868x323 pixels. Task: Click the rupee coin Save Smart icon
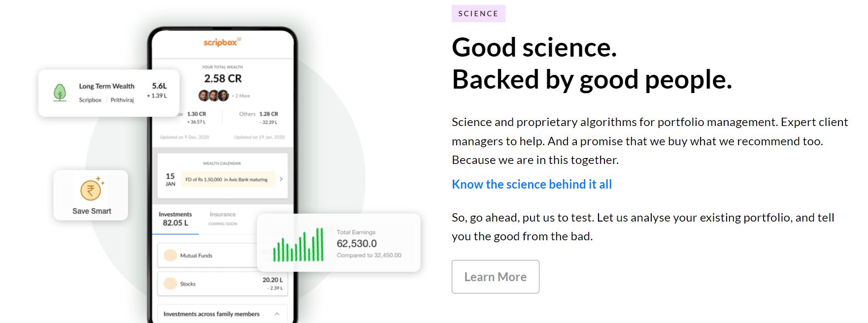point(92,189)
